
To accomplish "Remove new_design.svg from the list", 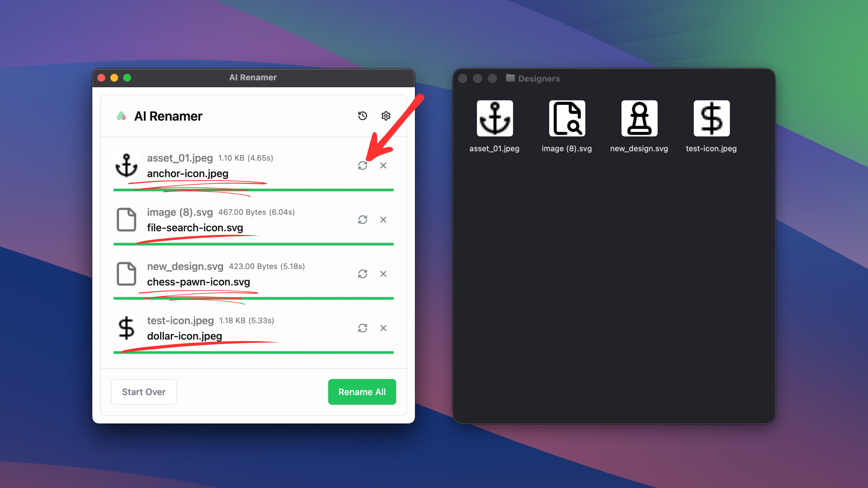I will tap(383, 274).
